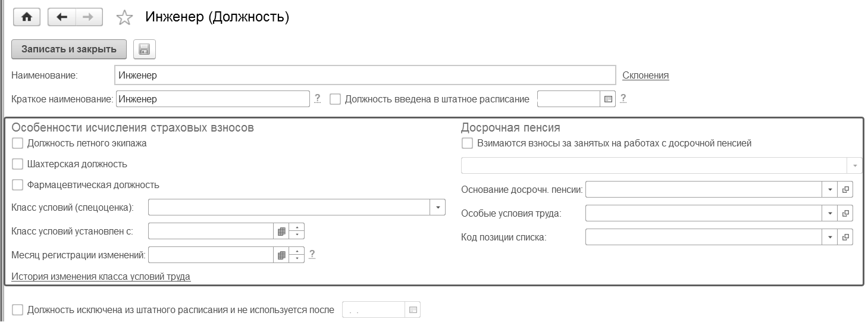Open the 'Код позиции списка' record icon
Viewport: 868px width, 322px height.
point(845,237)
